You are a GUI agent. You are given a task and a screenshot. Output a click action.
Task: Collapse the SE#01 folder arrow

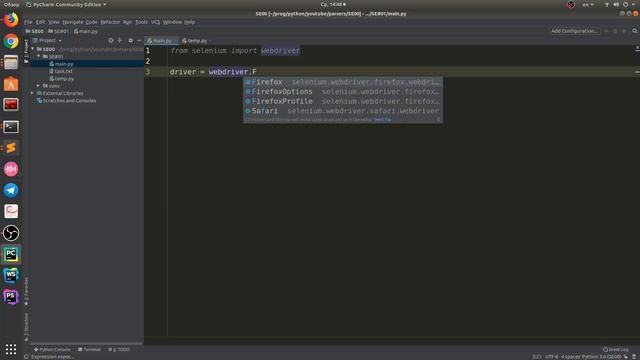pyautogui.click(x=39, y=56)
